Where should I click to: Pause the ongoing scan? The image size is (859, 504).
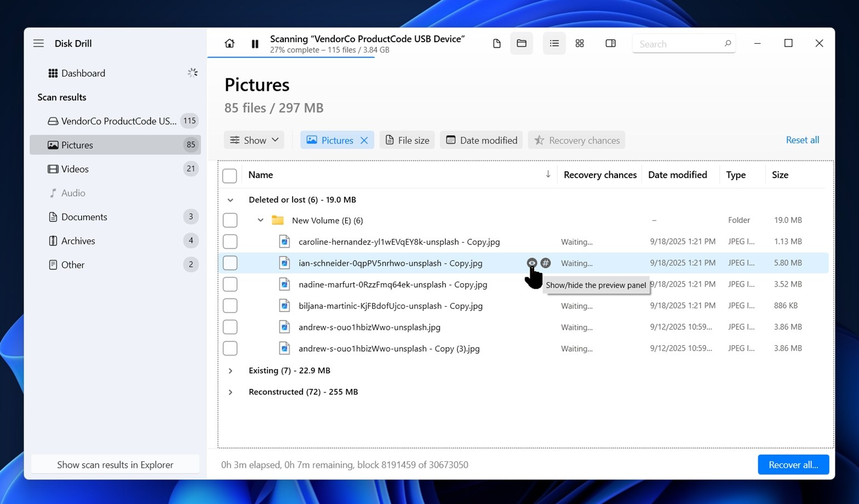coord(255,44)
